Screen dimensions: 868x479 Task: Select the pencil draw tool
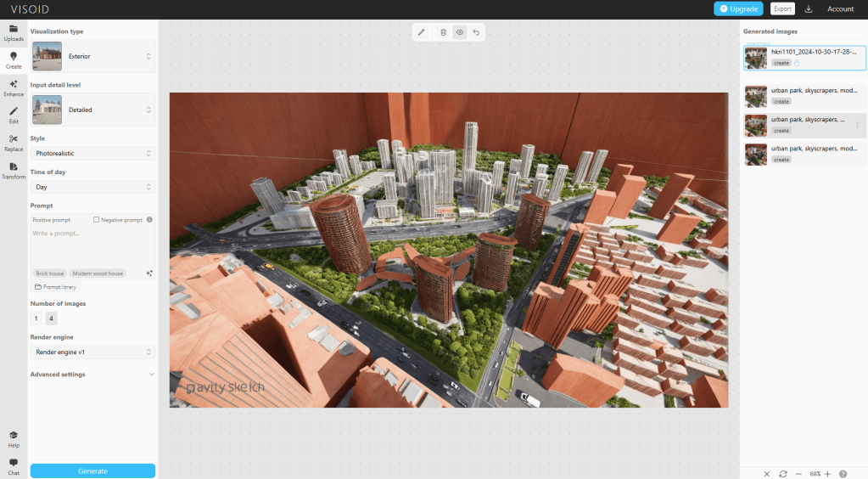(x=422, y=32)
